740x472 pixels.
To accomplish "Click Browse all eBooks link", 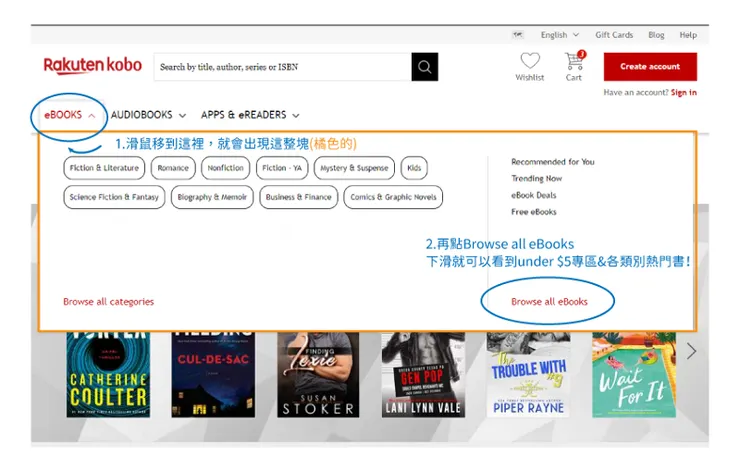I will pos(549,302).
